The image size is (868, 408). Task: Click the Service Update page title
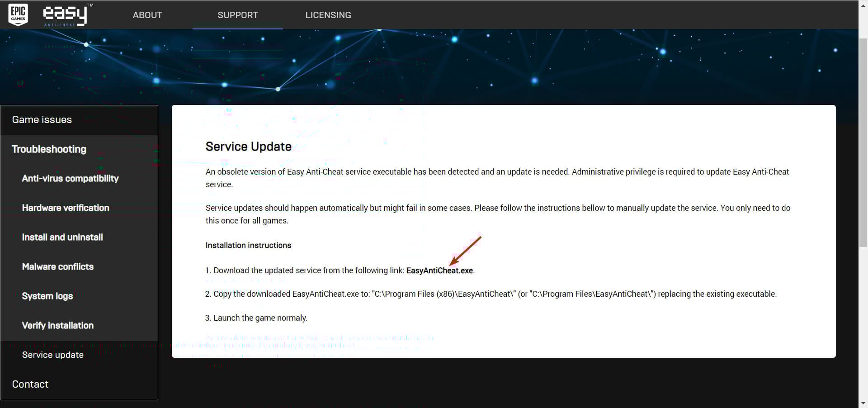(249, 146)
